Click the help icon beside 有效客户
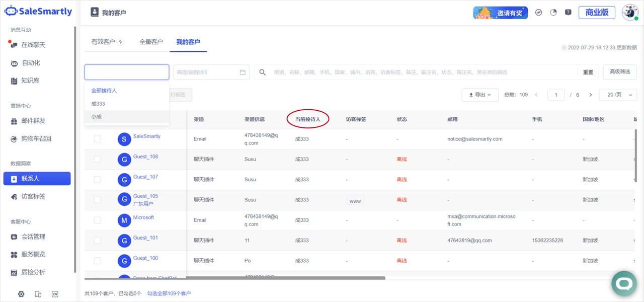 coord(121,42)
